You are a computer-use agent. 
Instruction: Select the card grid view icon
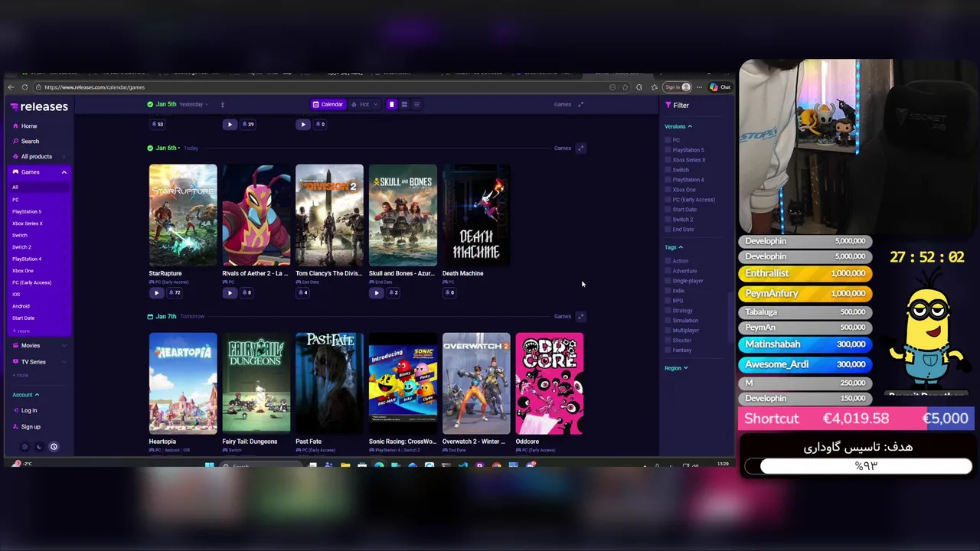[x=391, y=104]
